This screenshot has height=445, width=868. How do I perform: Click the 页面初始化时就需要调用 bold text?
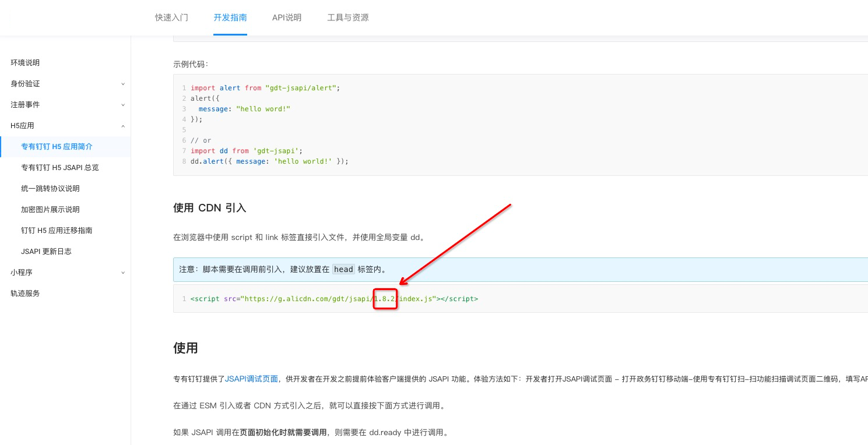click(x=283, y=432)
